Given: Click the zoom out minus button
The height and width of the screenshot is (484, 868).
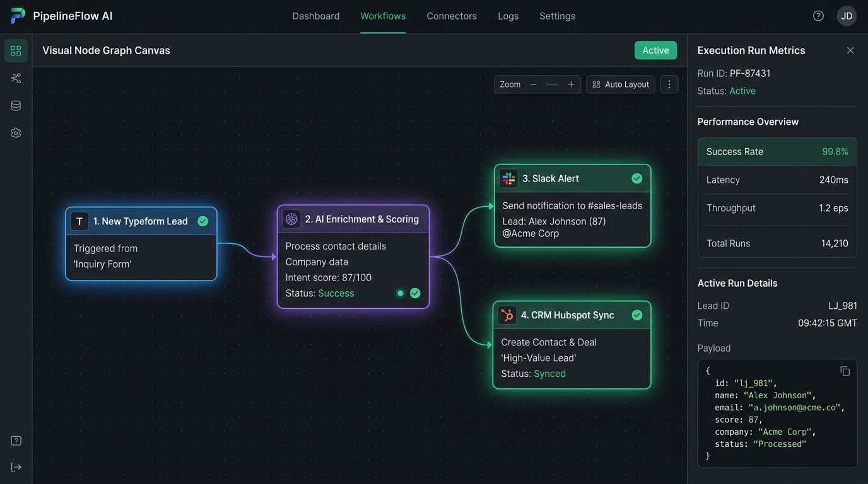Looking at the screenshot, I should tap(534, 84).
